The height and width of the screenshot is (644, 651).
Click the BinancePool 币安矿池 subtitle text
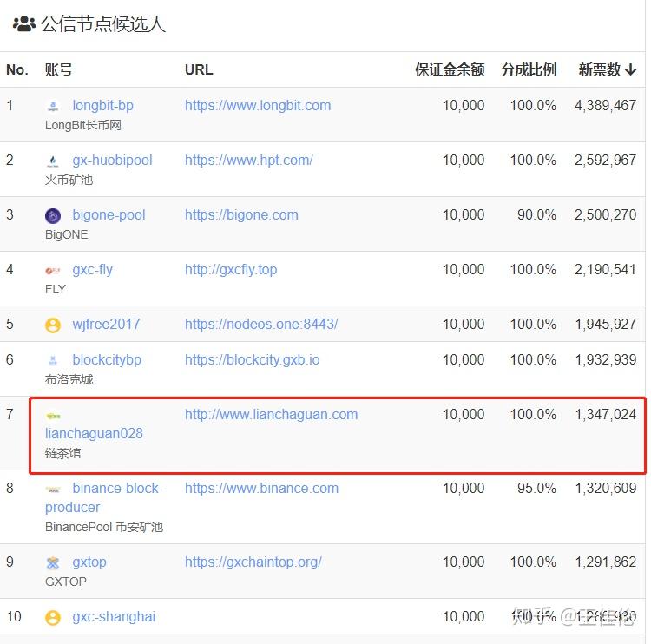tap(104, 528)
